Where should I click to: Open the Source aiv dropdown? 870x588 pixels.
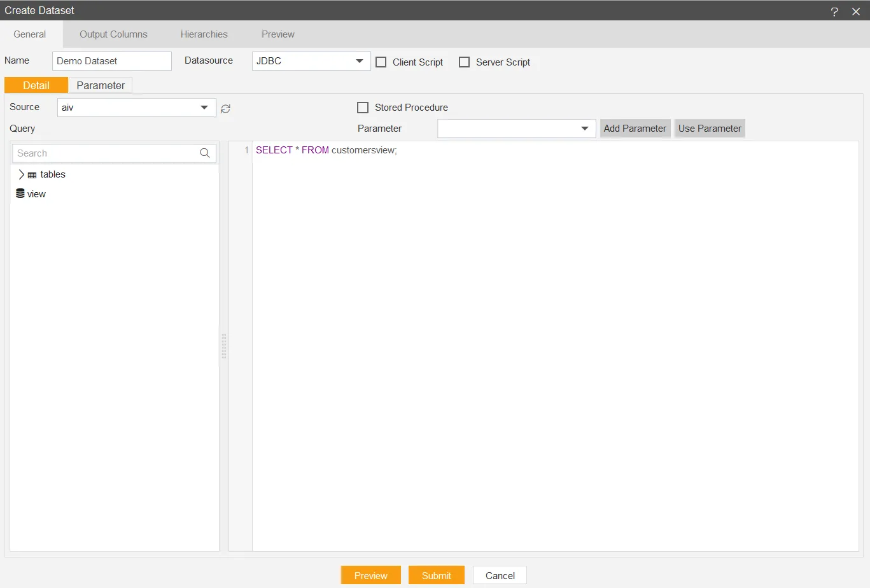pyautogui.click(x=137, y=108)
